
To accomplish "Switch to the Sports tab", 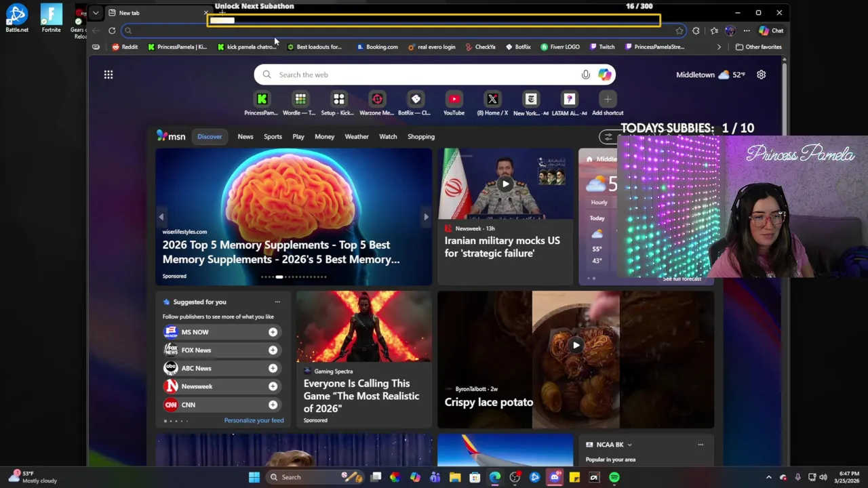I will pos(273,137).
